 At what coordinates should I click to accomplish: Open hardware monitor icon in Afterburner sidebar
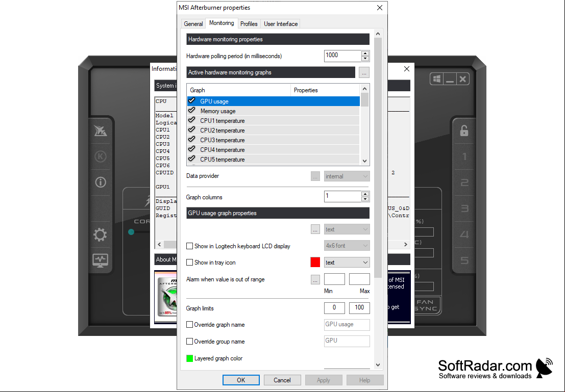pos(100,260)
